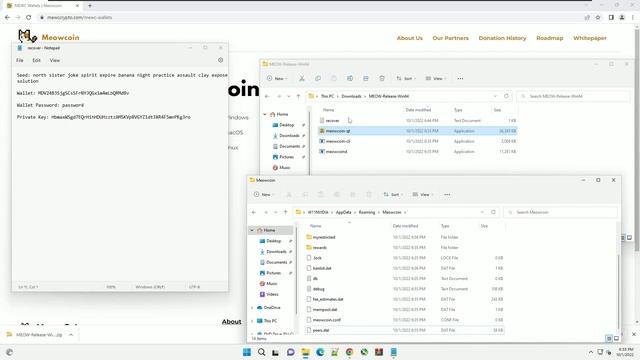Click Roaming in Meowcoin address bar
Image resolution: width=640 pixels, height=360 pixels.
[x=367, y=212]
